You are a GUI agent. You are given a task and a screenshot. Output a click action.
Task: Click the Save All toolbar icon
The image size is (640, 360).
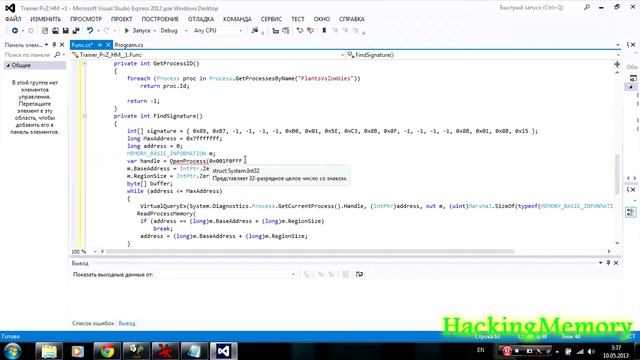[76, 31]
